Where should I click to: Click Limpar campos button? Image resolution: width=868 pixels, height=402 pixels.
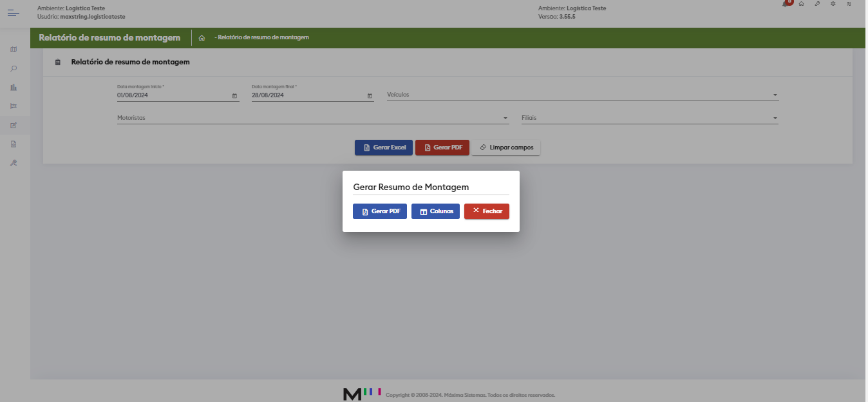pos(506,148)
